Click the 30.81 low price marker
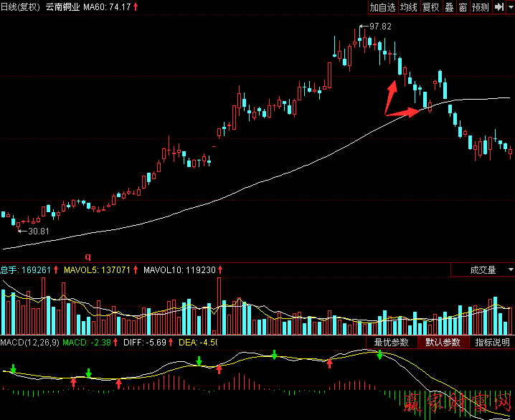This screenshot has height=420, width=515. coord(37,231)
